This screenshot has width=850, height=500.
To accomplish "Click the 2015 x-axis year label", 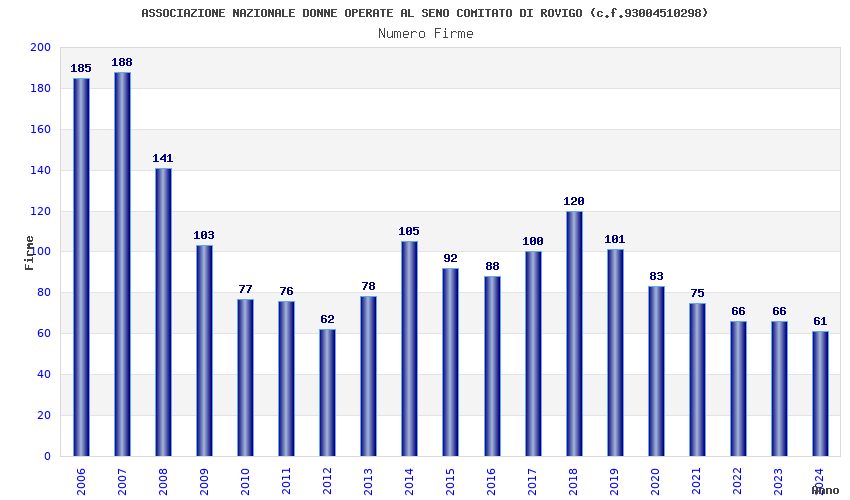I will click(450, 482).
